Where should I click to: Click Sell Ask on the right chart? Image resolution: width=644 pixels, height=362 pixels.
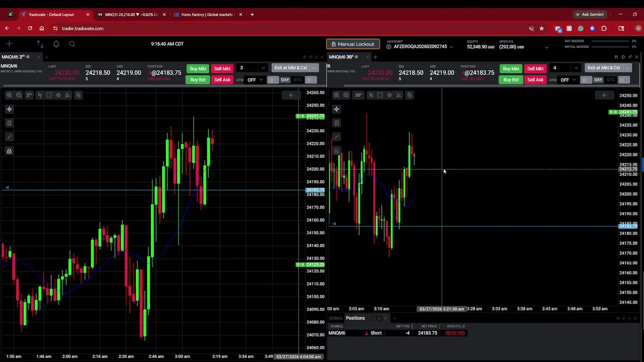pyautogui.click(x=535, y=79)
